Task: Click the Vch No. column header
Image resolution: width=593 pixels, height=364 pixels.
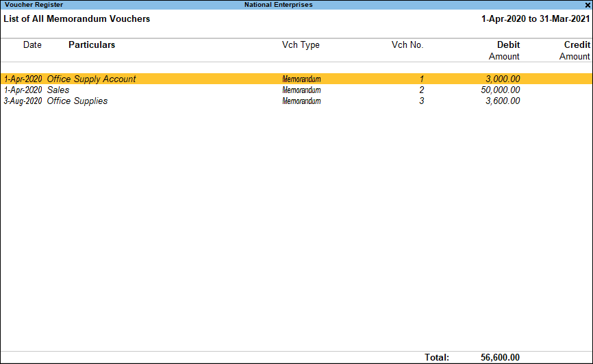Action: (407, 44)
